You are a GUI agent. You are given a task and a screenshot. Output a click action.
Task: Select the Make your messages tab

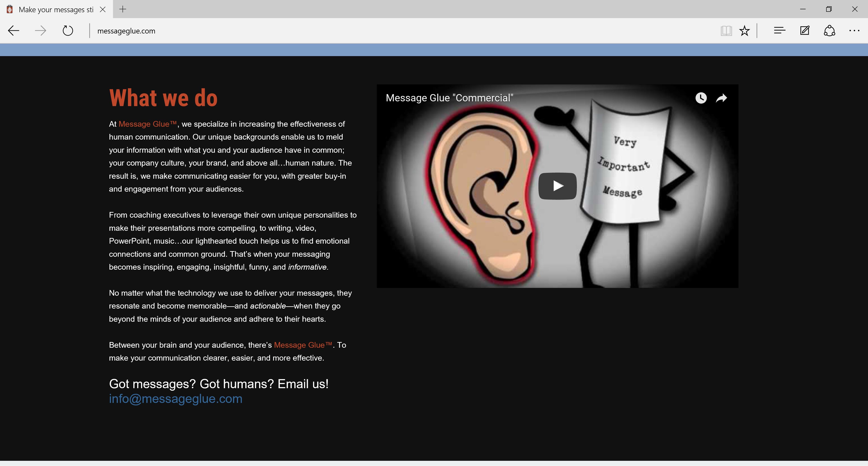click(x=56, y=10)
